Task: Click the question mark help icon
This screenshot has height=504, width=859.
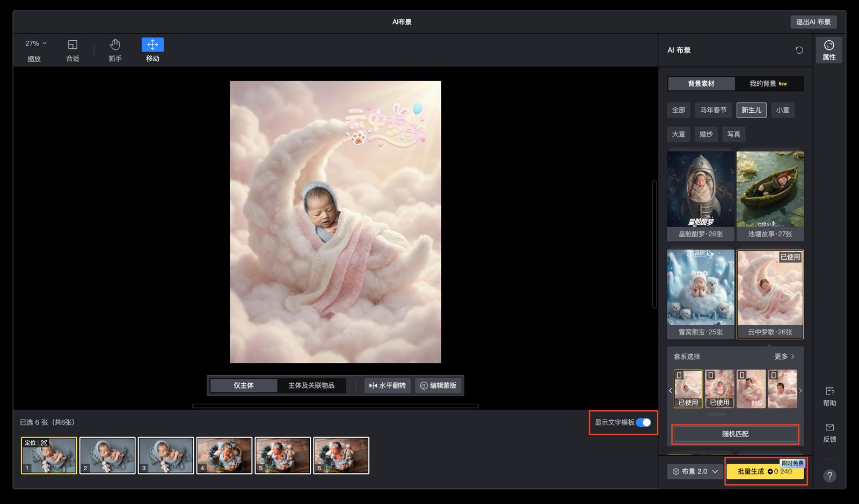Action: tap(829, 476)
